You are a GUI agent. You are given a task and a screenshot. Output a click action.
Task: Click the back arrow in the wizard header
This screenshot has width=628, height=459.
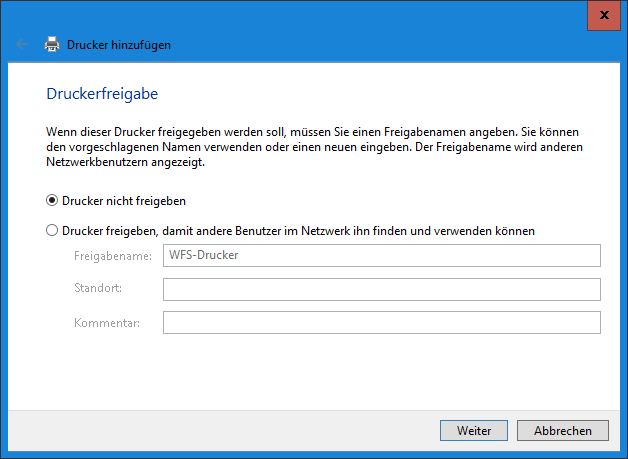pos(22,44)
